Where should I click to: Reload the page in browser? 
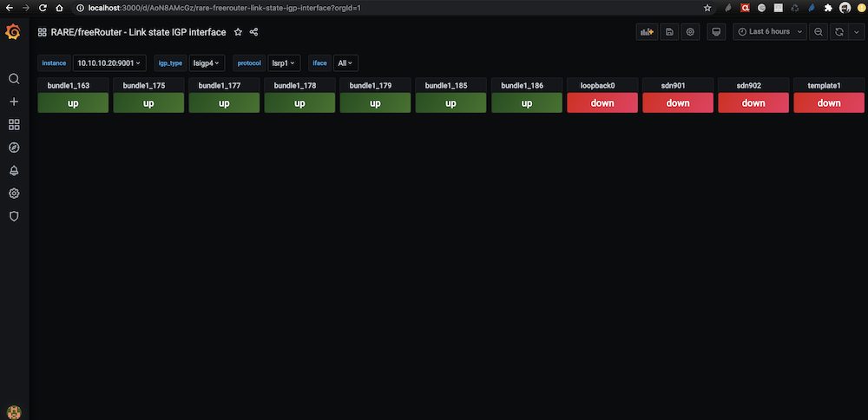43,8
